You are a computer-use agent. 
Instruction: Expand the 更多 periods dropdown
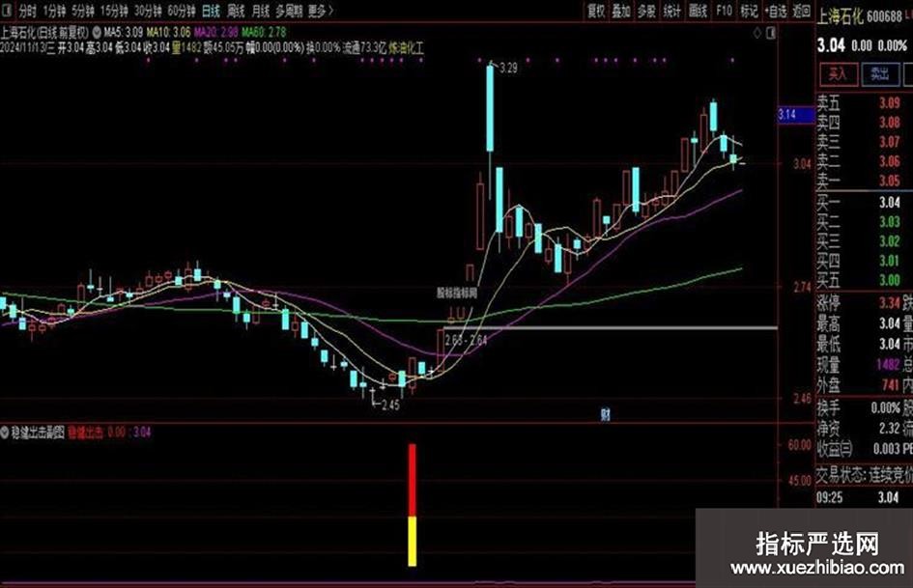click(321, 11)
